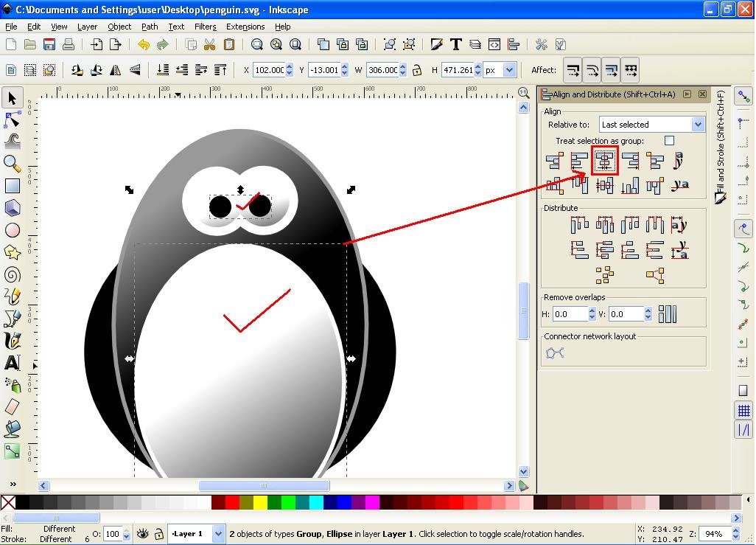Screen dimensions: 756x545
Task: Open the XML editor from the toolbar
Action: click(x=494, y=44)
